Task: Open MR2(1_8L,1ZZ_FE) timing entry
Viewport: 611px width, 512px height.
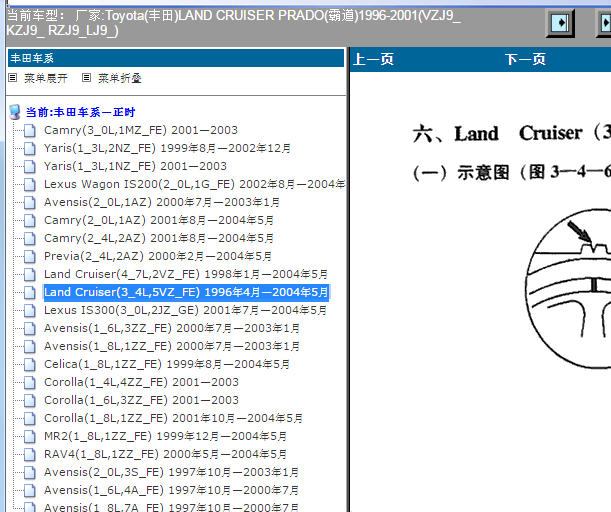Action: 165,436
